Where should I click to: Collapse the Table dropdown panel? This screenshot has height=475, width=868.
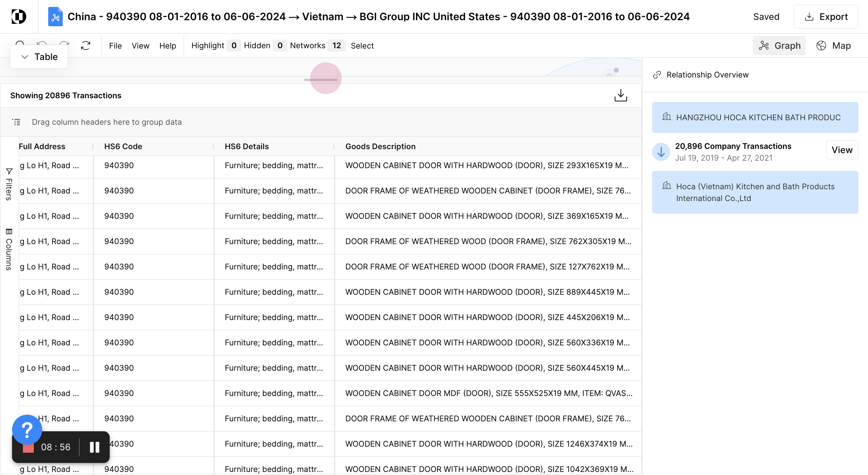tap(39, 57)
